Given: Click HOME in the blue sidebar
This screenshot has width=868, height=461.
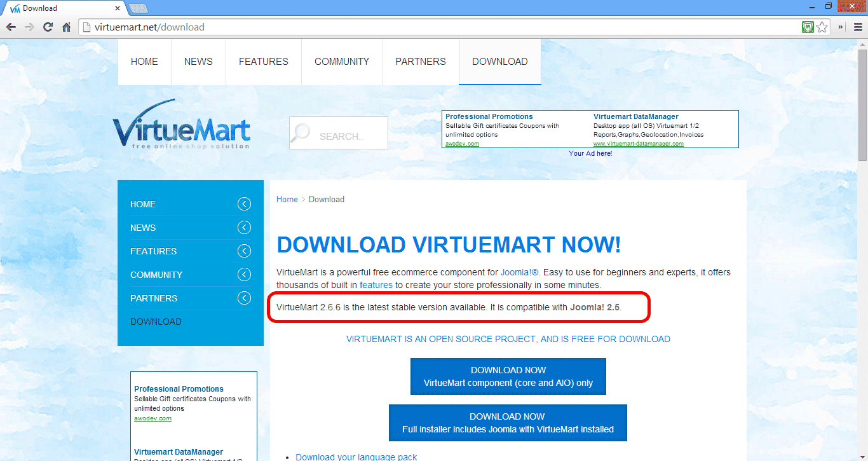Looking at the screenshot, I should click(143, 204).
